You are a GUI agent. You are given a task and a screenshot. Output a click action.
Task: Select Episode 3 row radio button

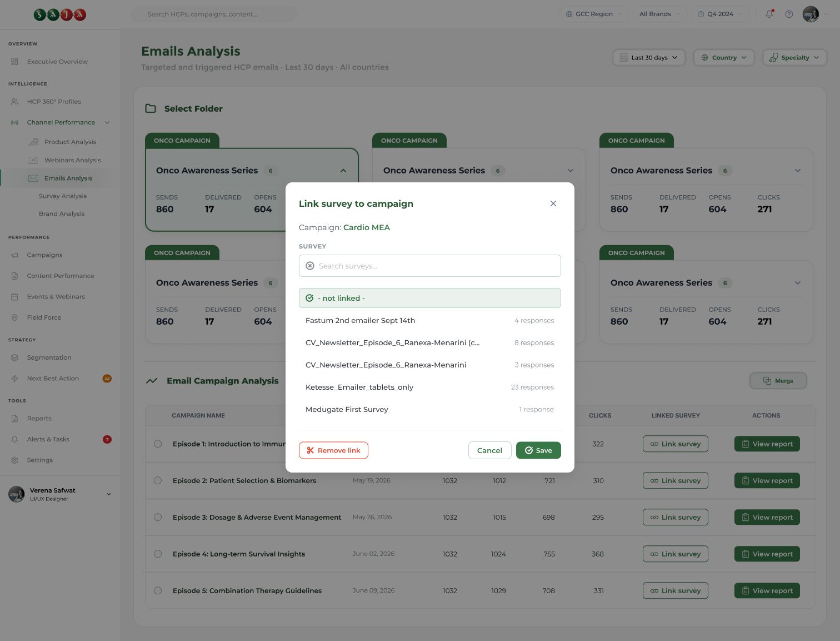[x=158, y=518]
